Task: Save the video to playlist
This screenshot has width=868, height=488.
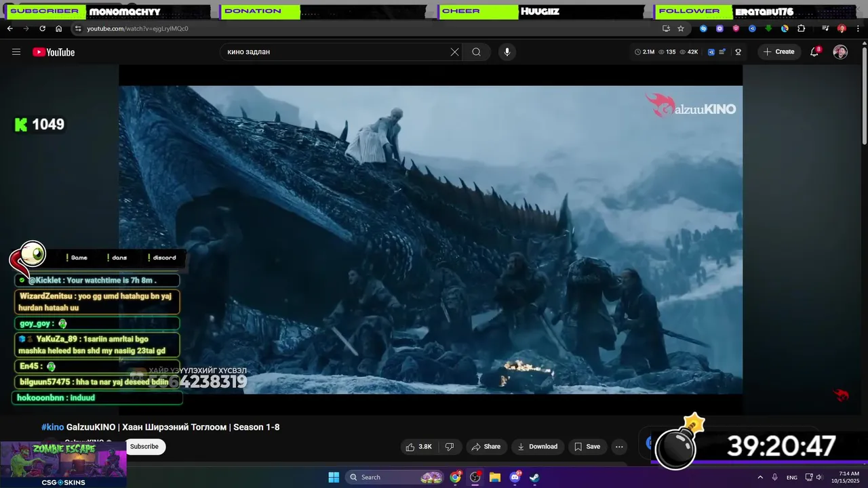Action: point(587,447)
